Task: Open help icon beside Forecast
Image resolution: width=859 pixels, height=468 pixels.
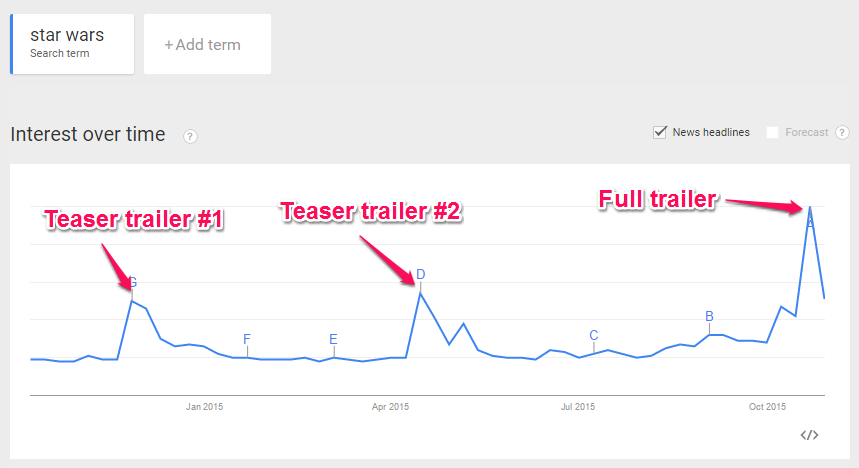Action: (x=842, y=133)
